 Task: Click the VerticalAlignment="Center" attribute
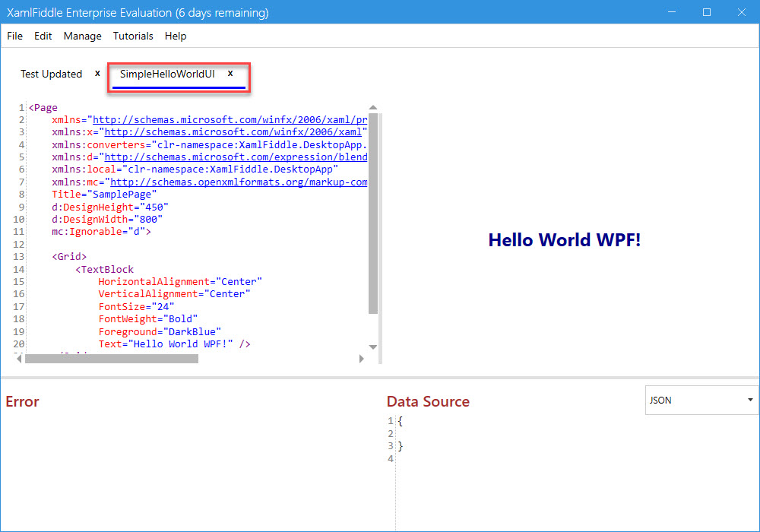(x=175, y=293)
